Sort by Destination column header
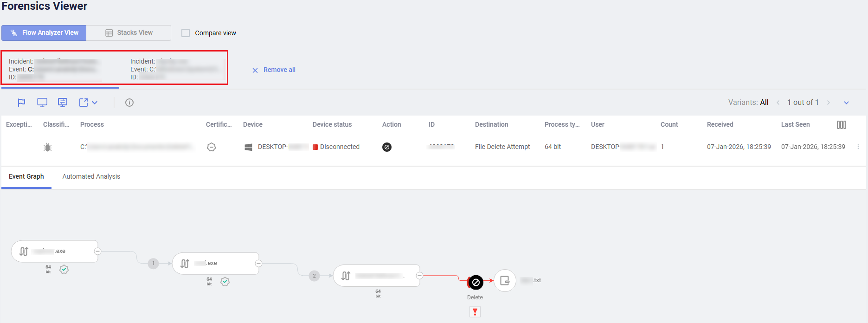868x323 pixels. point(492,124)
